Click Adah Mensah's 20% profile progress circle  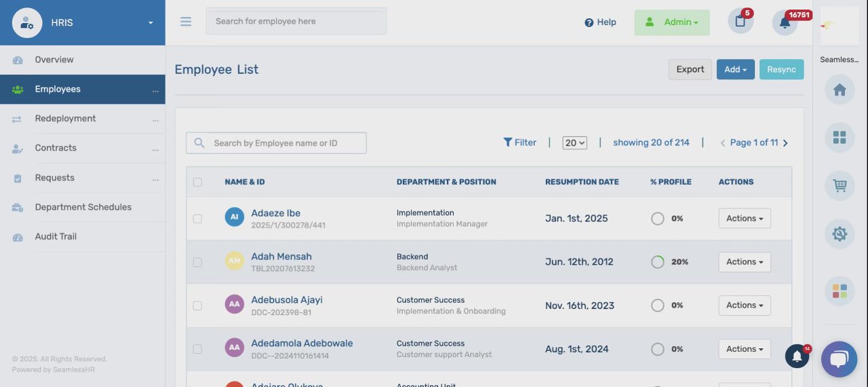pos(657,262)
